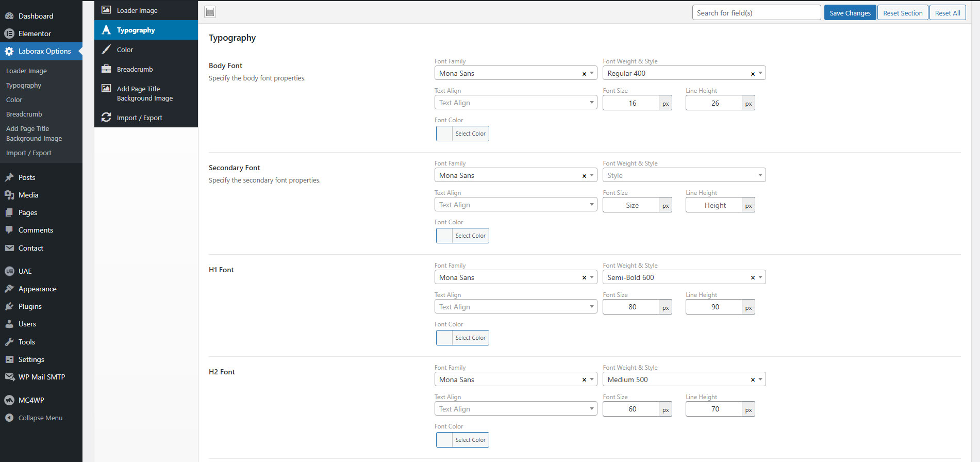The height and width of the screenshot is (462, 980).
Task: Focus the Search for field(s) box
Action: click(756, 13)
